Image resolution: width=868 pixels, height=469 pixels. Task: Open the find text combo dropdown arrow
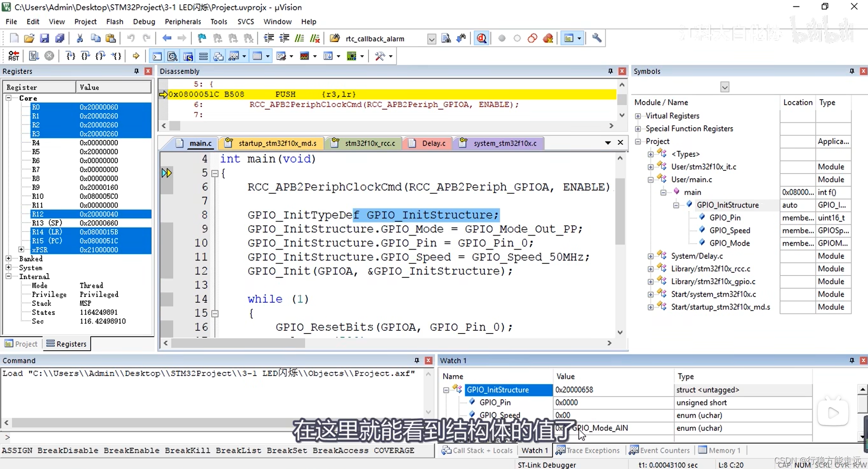[432, 39]
